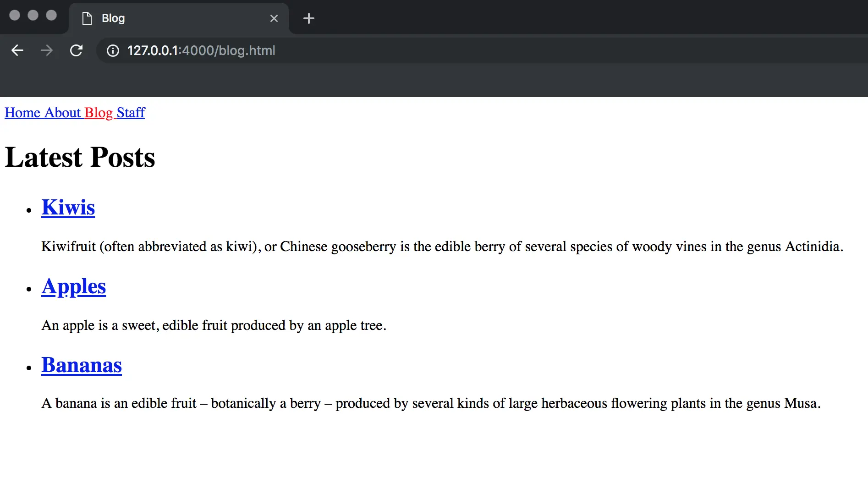Click the red Blog navigation link
The height and width of the screenshot is (494, 868).
99,113
